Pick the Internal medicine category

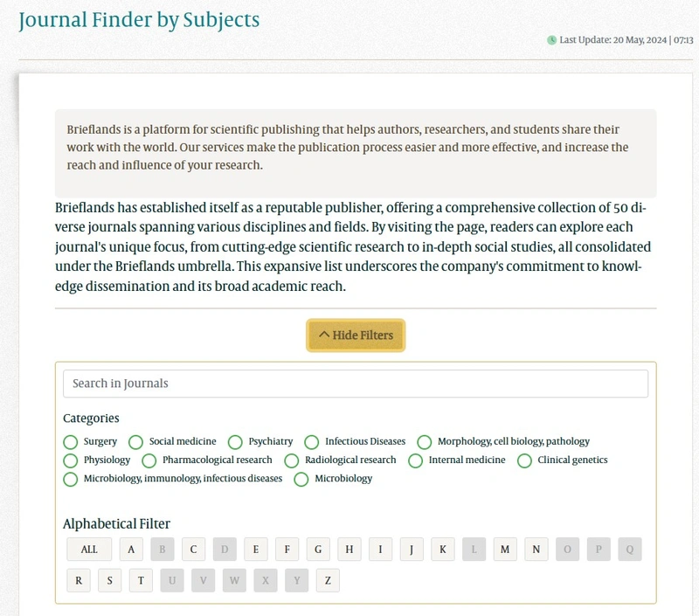pos(415,460)
